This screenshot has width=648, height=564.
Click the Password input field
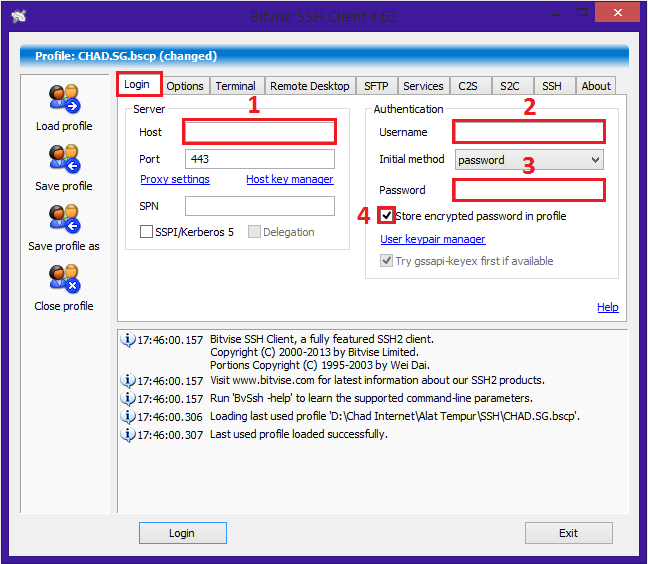529,190
